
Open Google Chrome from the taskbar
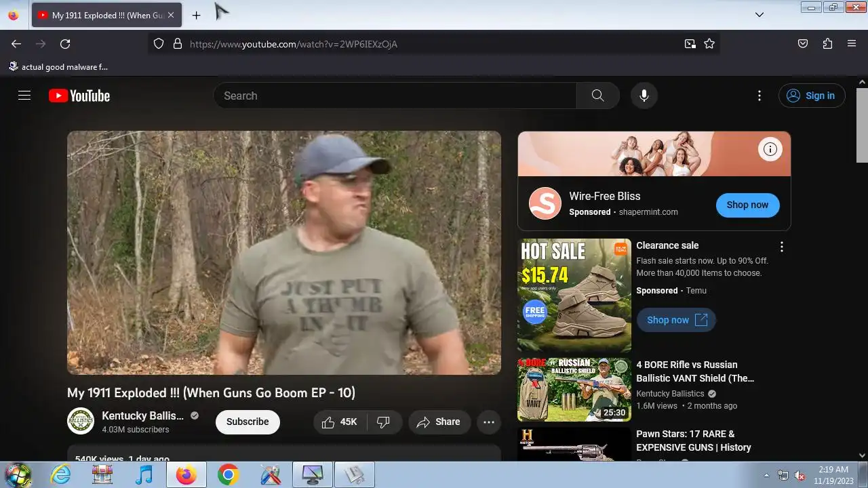(x=228, y=475)
